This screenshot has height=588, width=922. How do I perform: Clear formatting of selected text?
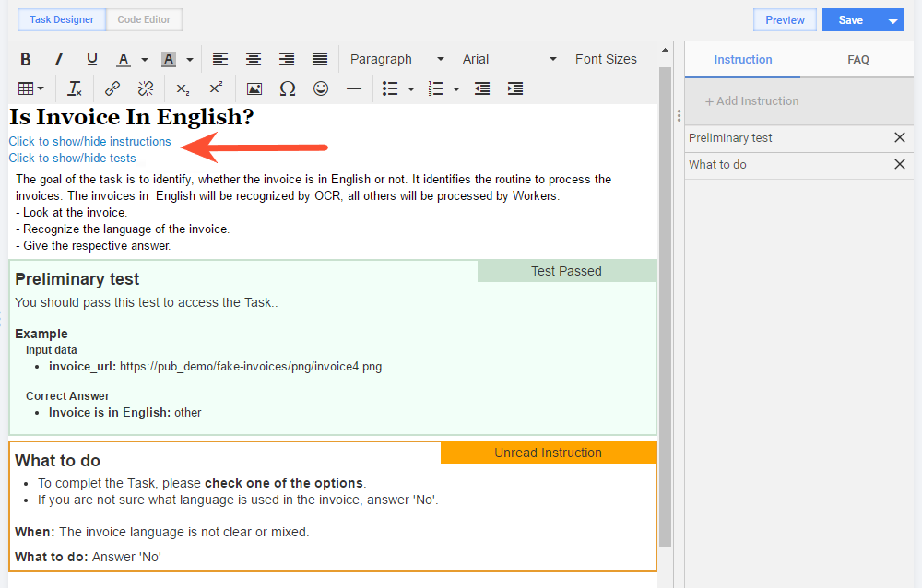point(75,88)
